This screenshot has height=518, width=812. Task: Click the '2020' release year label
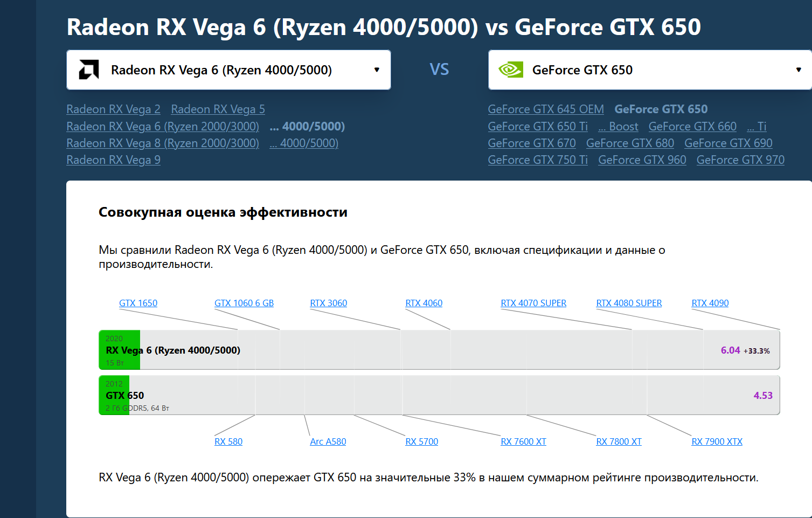tap(114, 339)
